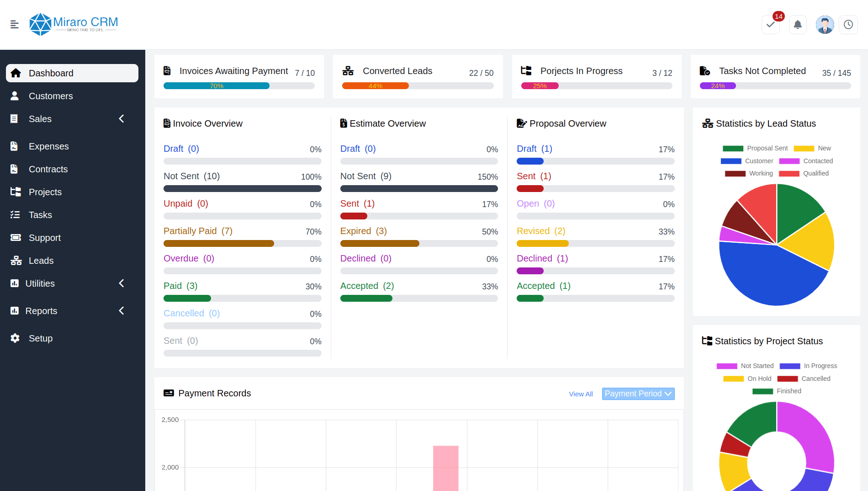The image size is (868, 491).
Task: Click the Reports chart icon in sidebar
Action: tap(15, 311)
